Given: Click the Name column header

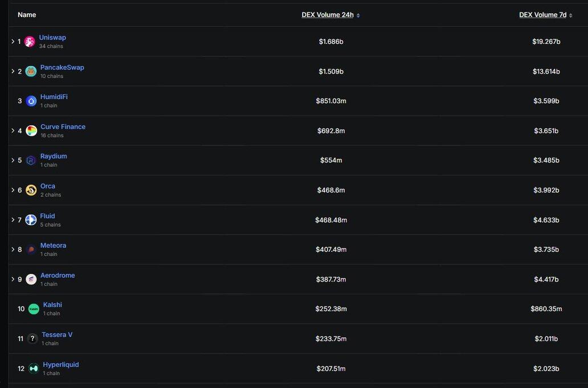Looking at the screenshot, I should pos(27,15).
